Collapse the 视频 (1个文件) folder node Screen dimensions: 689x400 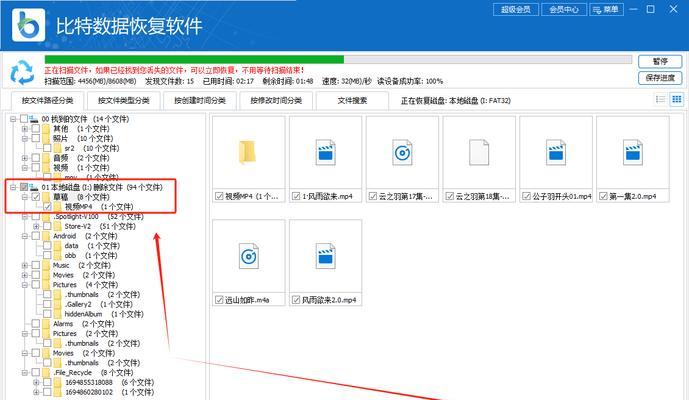(25, 168)
